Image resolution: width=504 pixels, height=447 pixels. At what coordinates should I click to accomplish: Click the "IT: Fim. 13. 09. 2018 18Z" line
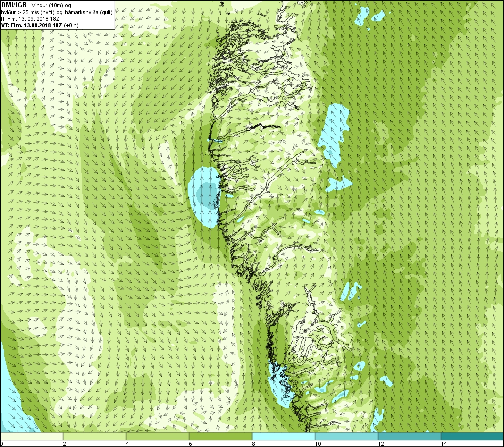coord(30,19)
